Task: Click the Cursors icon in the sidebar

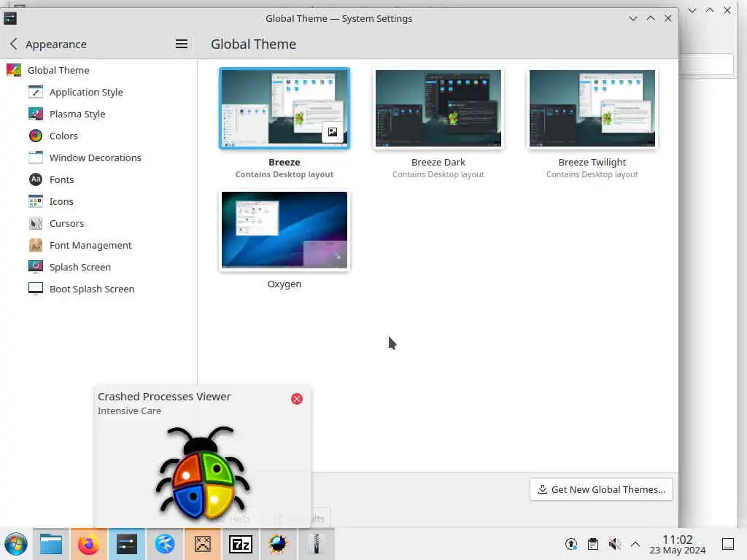Action: pos(36,223)
